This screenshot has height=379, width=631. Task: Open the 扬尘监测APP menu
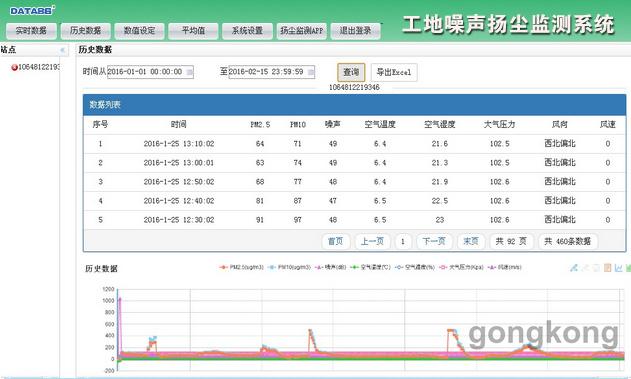tap(301, 31)
